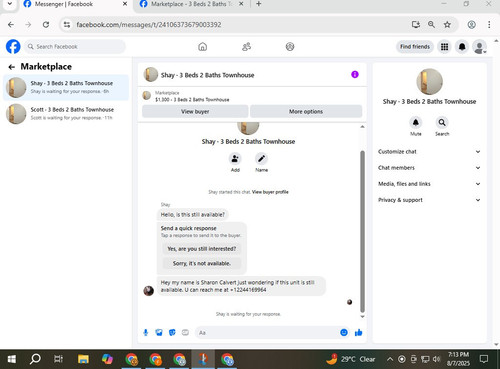Expand Customize chat section
500x369 pixels.
pyautogui.click(x=429, y=152)
